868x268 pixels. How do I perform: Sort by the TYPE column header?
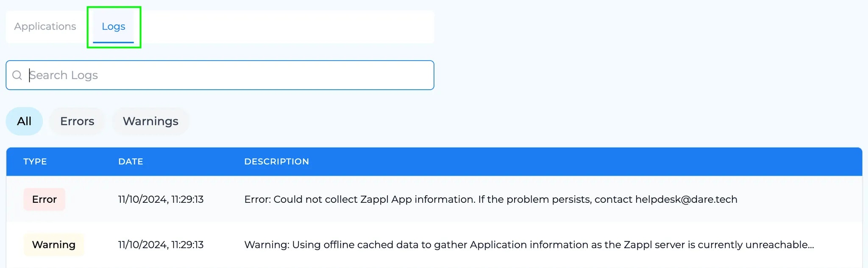coord(35,161)
